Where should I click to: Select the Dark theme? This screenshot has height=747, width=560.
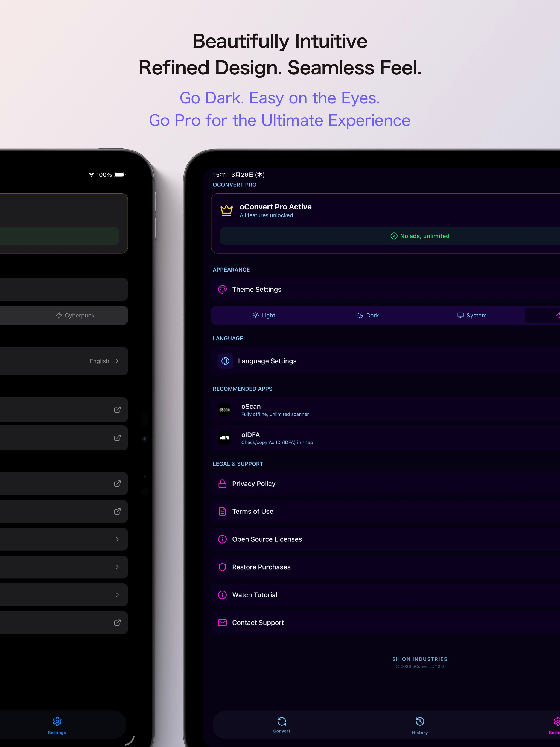click(368, 316)
